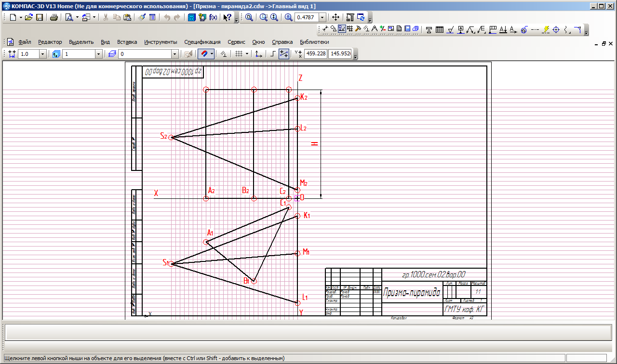Open the dropdown arrow next to New document

coord(21,17)
